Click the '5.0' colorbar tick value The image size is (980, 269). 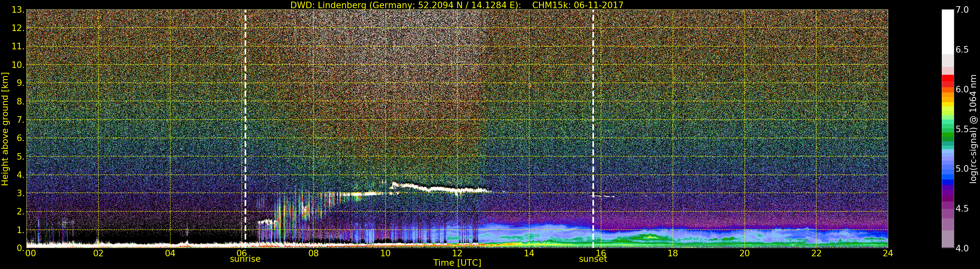tap(962, 168)
